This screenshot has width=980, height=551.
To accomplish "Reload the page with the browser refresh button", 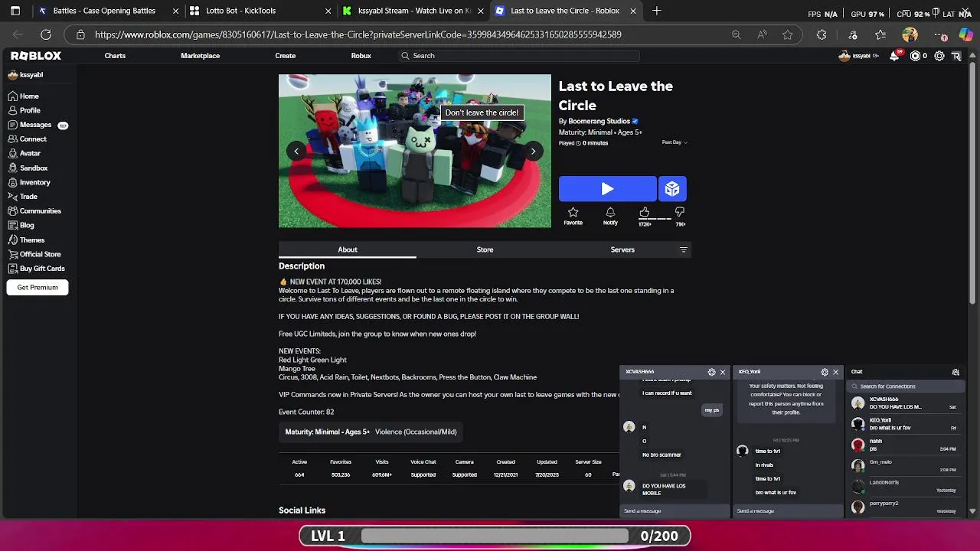I will coord(46,34).
